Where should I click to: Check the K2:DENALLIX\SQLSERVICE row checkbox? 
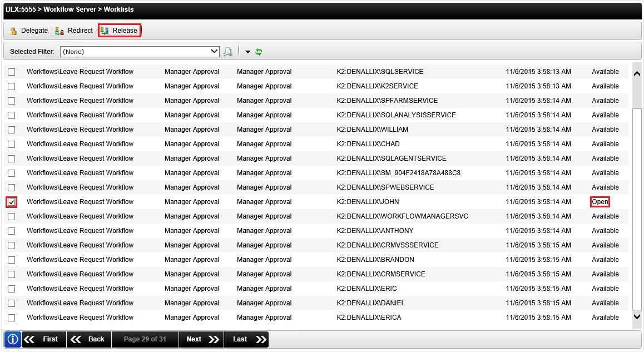(12, 72)
